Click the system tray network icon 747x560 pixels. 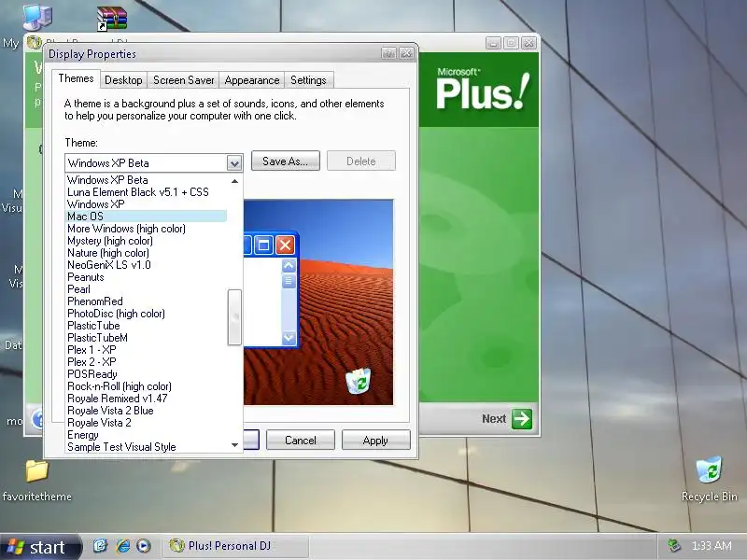(674, 545)
